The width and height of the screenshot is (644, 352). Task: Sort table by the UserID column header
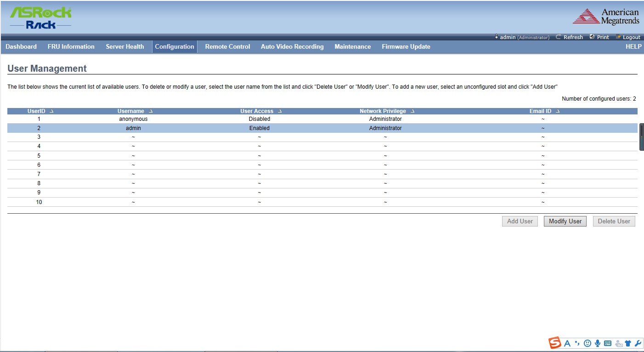click(x=40, y=111)
